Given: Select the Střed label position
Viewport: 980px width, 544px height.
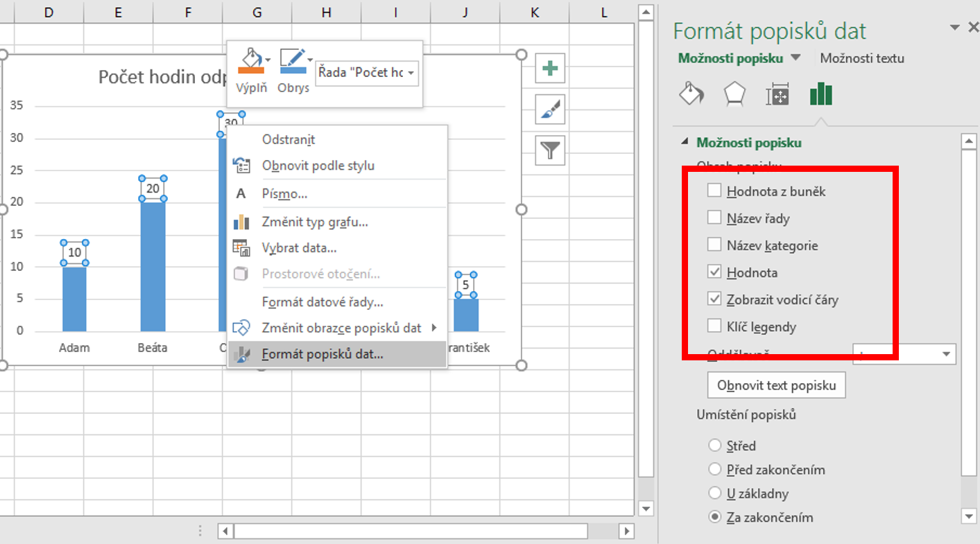Looking at the screenshot, I should pyautogui.click(x=714, y=446).
